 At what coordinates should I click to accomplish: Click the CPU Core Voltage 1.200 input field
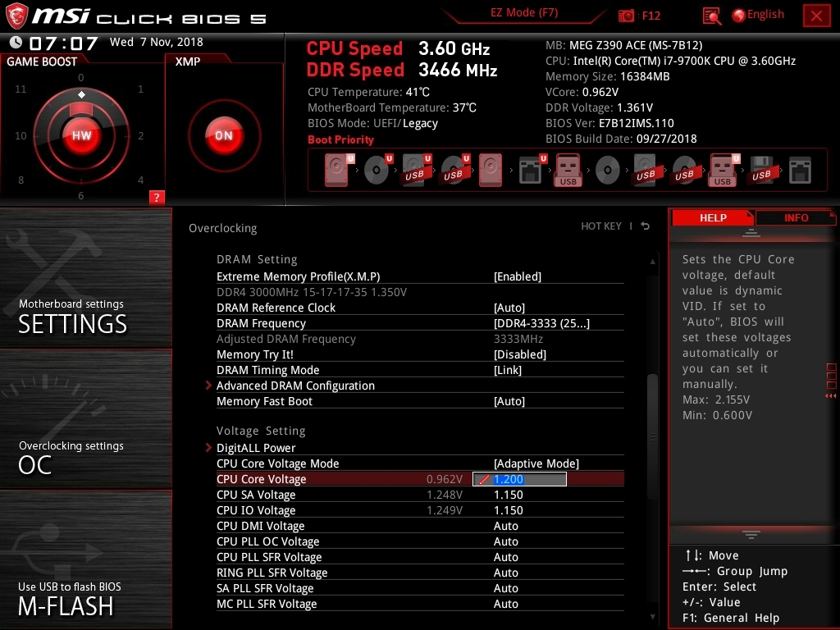coord(519,479)
